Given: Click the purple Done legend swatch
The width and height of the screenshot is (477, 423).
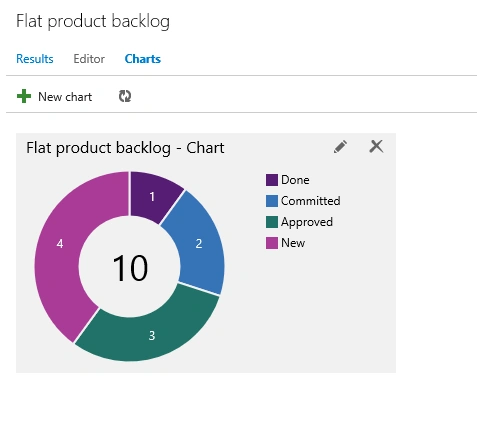Looking at the screenshot, I should point(272,180).
